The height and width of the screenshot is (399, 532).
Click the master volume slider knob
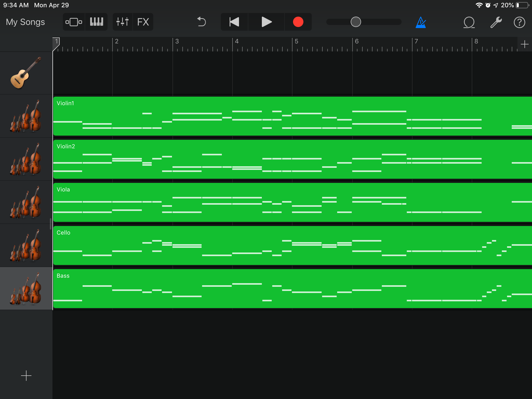[356, 22]
